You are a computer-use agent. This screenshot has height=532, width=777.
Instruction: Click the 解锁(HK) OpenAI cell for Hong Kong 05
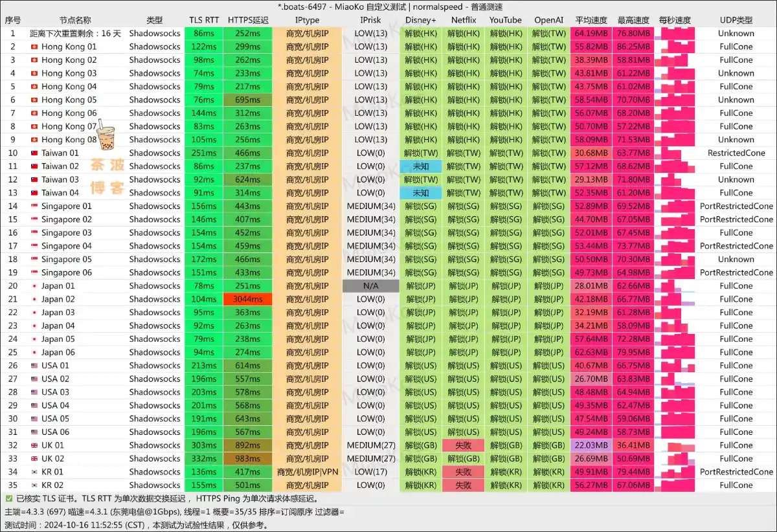point(548,100)
